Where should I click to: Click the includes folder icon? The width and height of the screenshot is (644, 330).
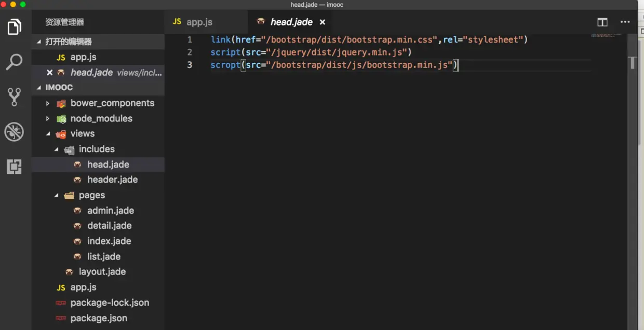click(x=69, y=149)
